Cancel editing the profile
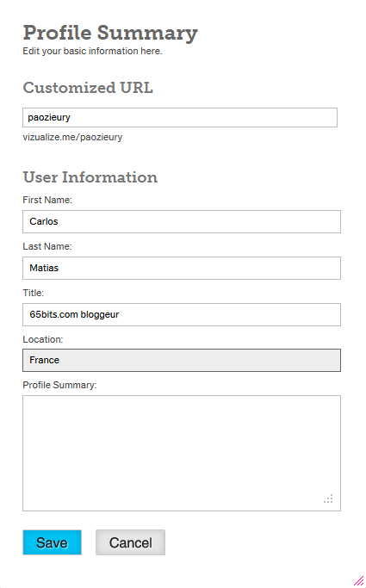Screen dimensions: 366x588 coord(131,542)
